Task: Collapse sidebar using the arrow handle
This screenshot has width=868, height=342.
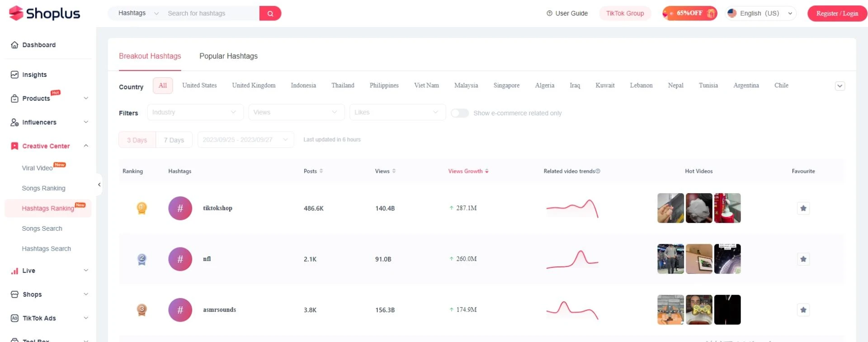Action: tap(99, 185)
